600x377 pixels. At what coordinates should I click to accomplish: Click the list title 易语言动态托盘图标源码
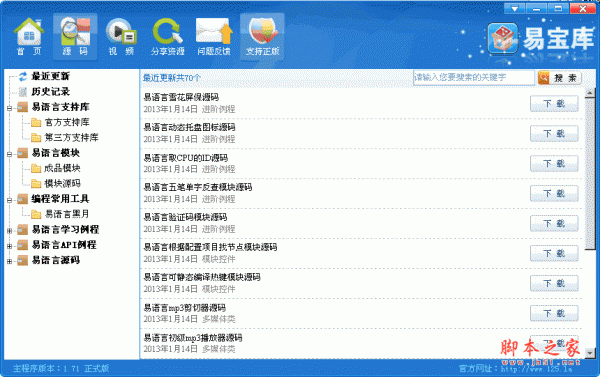tap(189, 127)
